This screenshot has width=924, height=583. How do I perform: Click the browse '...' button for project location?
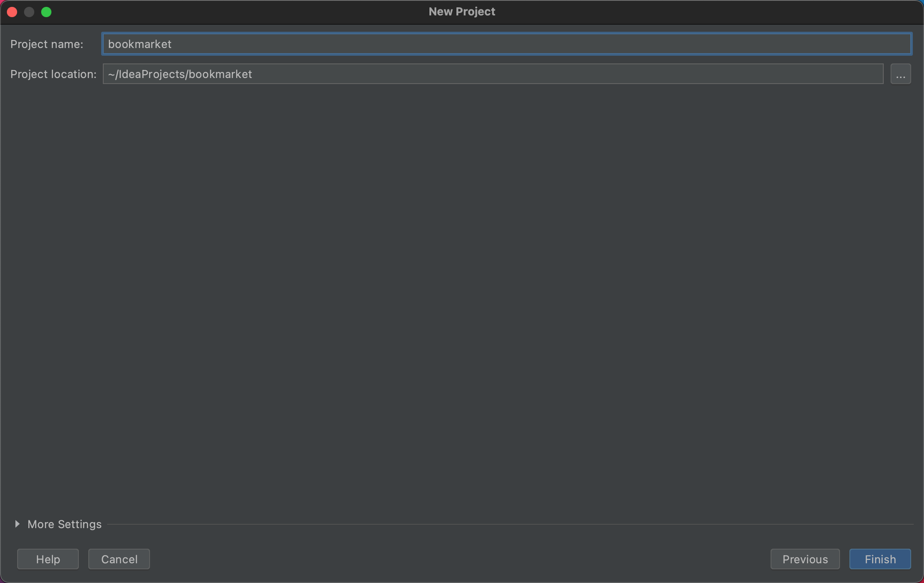(900, 74)
